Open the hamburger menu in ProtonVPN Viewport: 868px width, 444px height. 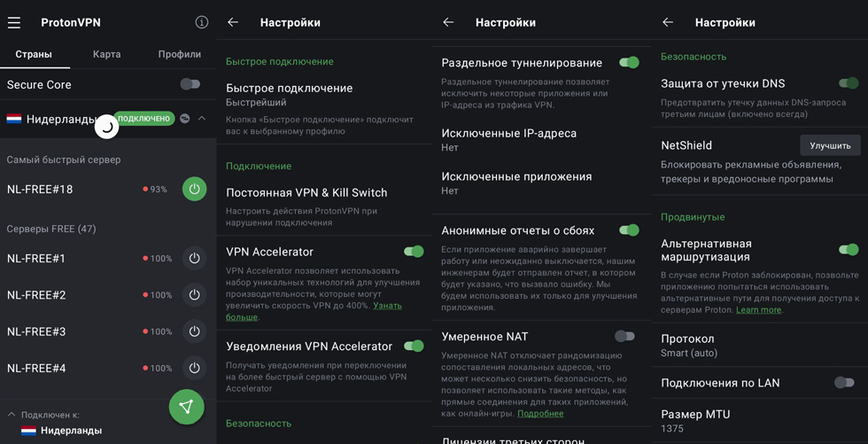point(14,22)
